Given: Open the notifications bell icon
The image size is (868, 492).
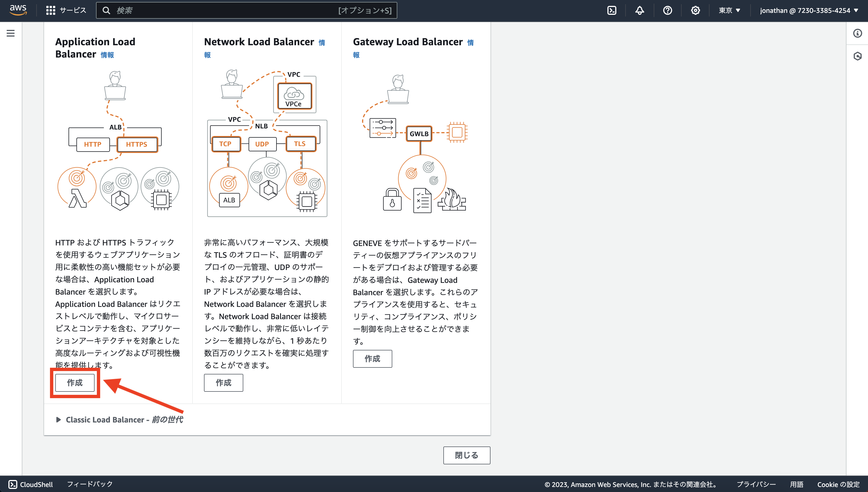Looking at the screenshot, I should coord(640,10).
